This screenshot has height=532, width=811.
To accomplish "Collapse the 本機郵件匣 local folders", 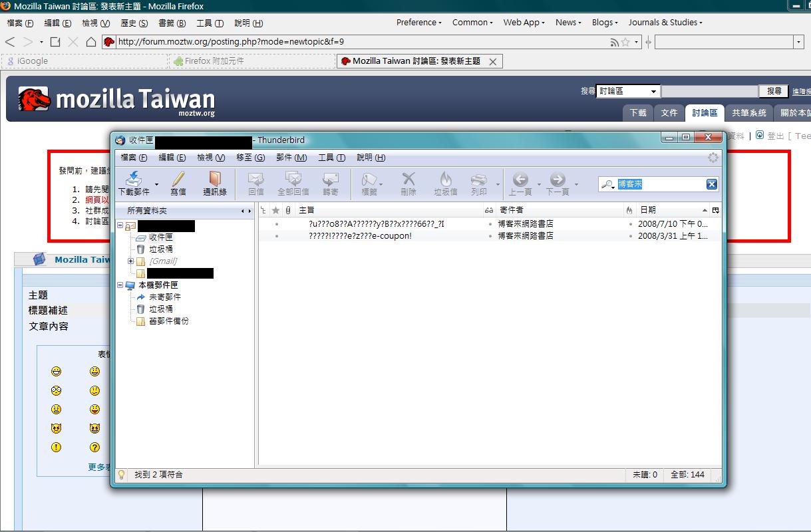I will click(120, 285).
